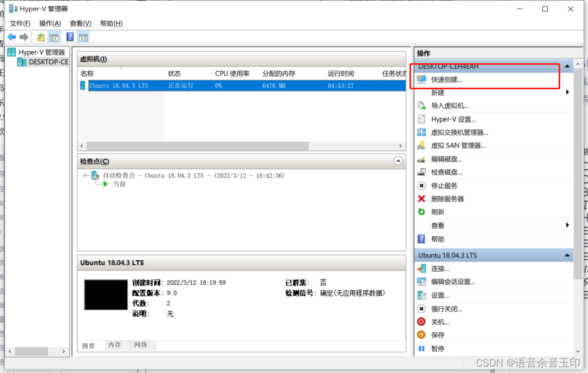
Task: Click the blue 暂停 icon
Action: [421, 348]
